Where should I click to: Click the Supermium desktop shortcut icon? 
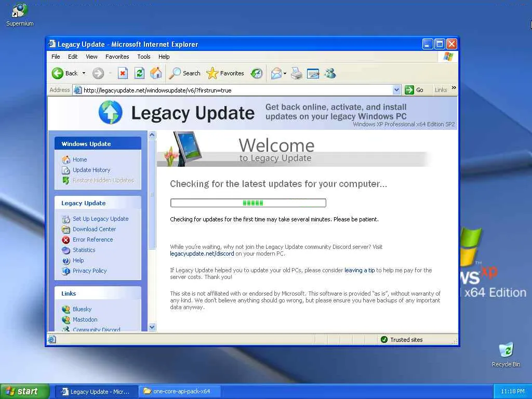[x=19, y=10]
